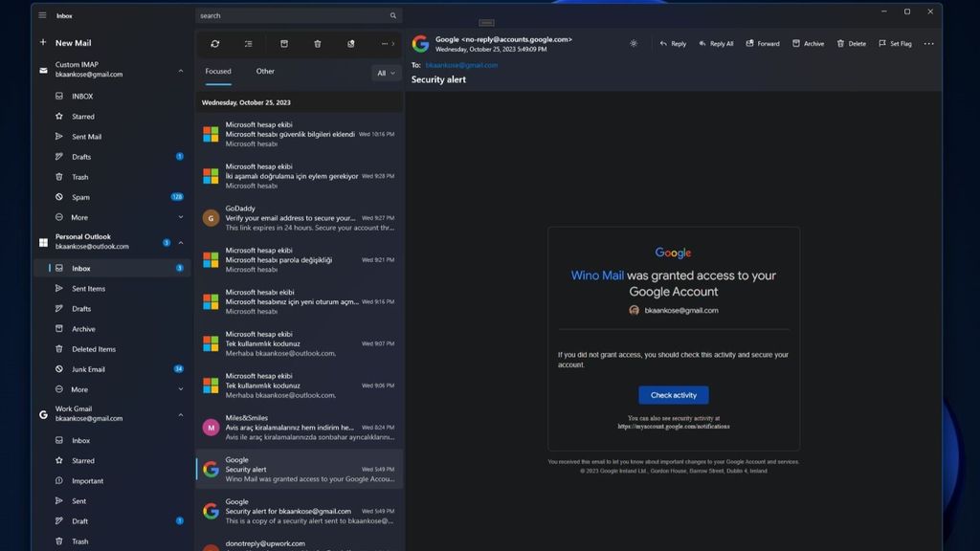Reply to the Google security alert

tap(673, 43)
